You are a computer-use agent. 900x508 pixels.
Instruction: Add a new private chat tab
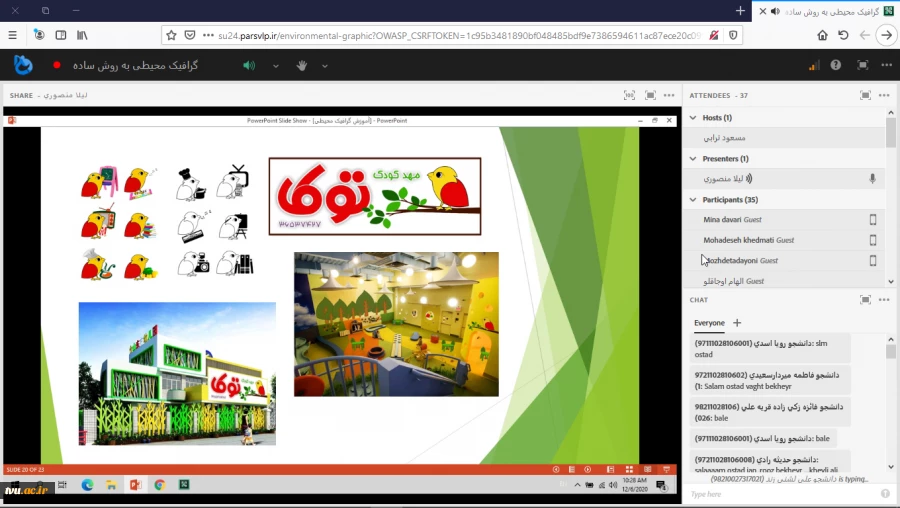(737, 323)
